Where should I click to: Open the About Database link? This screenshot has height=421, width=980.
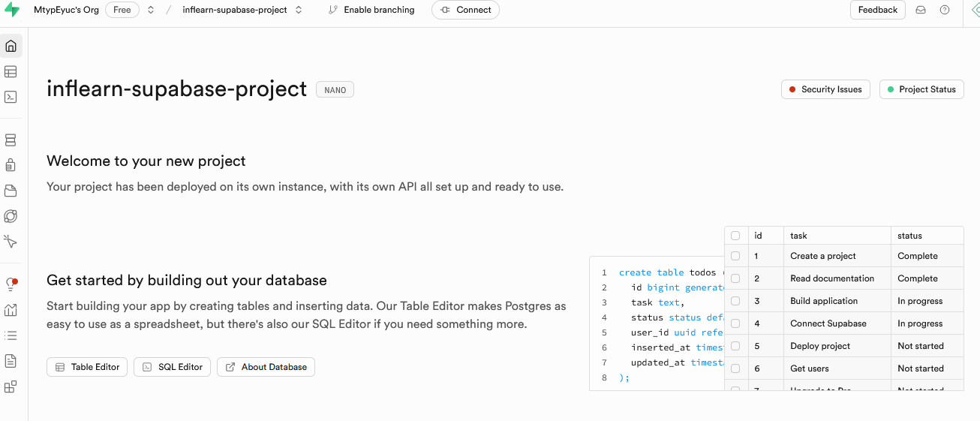tap(266, 367)
